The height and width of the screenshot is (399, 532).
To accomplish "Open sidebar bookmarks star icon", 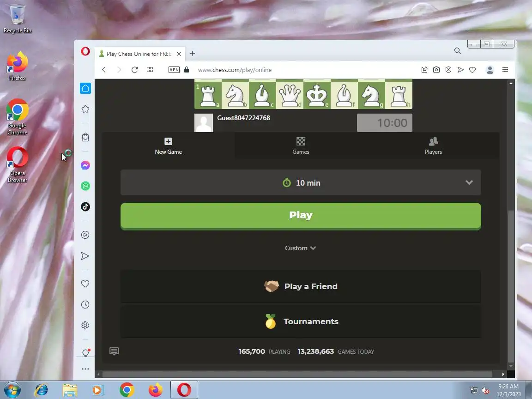I will pyautogui.click(x=85, y=109).
